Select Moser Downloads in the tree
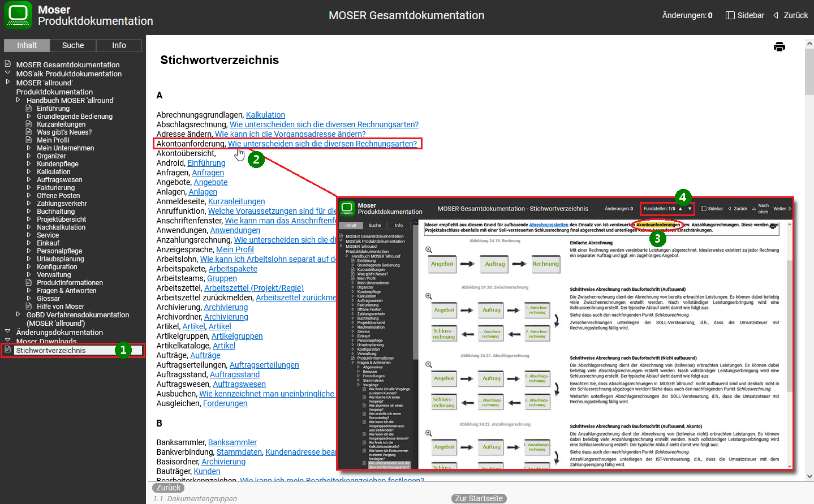814x504 pixels. tap(46, 341)
